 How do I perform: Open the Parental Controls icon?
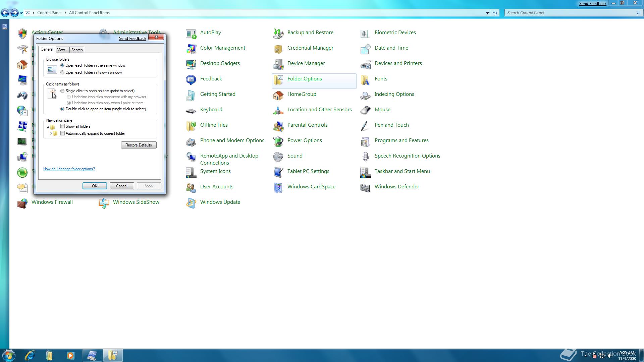pos(278,126)
